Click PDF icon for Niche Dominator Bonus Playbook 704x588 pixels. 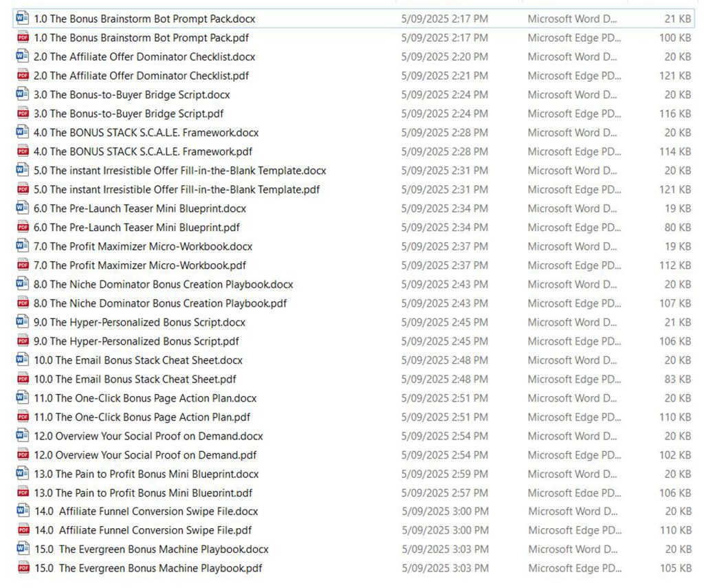[x=23, y=303]
